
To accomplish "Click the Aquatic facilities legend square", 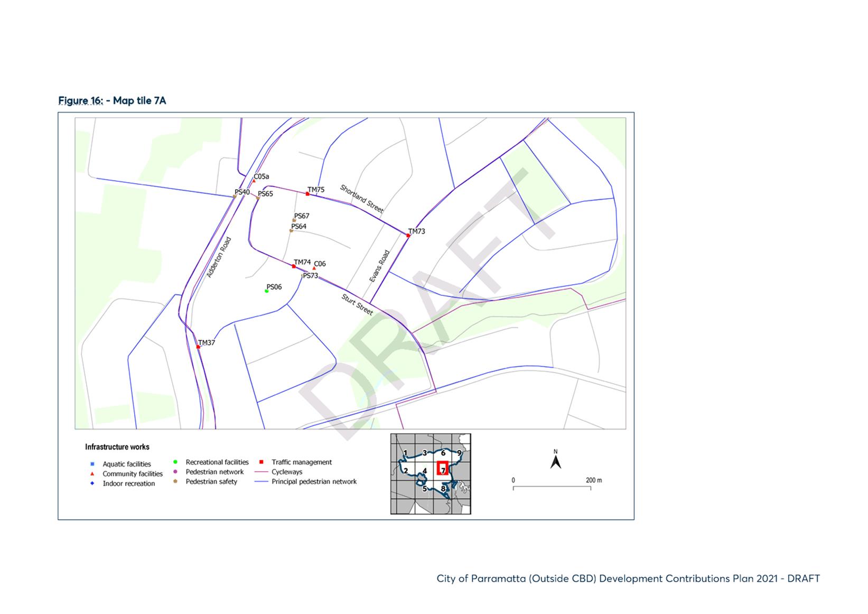I will pos(92,464).
